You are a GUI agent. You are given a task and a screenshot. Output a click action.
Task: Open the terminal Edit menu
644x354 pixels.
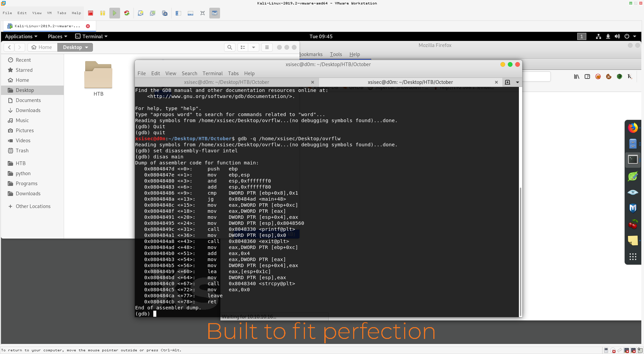click(x=156, y=73)
